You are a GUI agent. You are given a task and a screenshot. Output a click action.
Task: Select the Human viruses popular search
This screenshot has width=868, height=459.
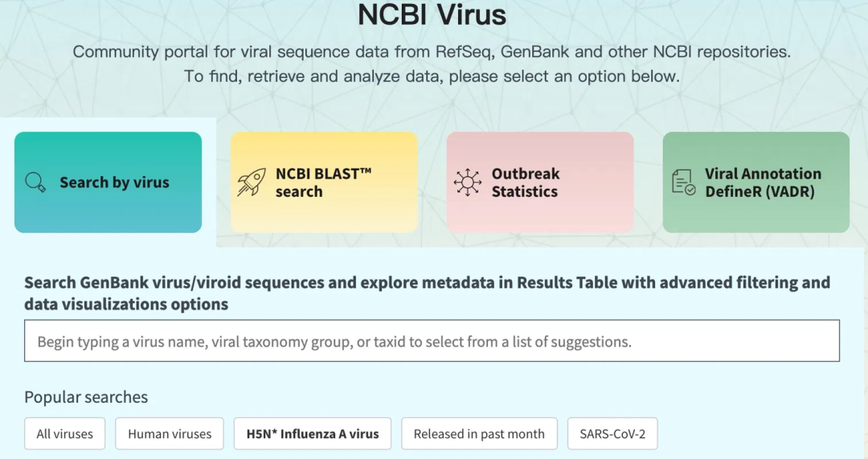coord(170,433)
